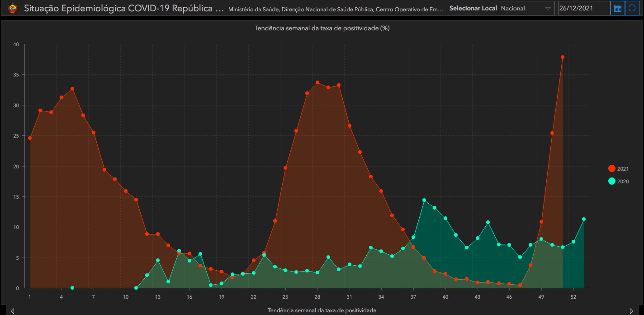The image size is (644, 315).
Task: Click the Mozambique emblem logo
Action: click(13, 8)
